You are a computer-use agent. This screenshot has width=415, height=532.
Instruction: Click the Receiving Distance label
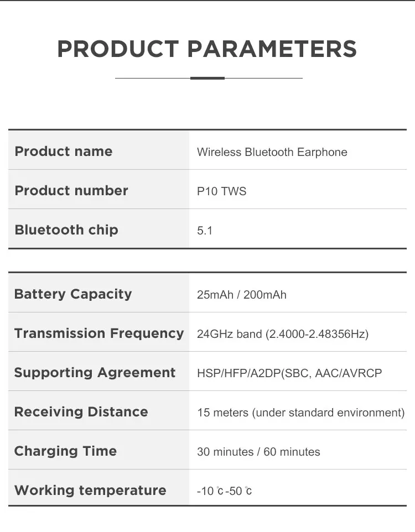click(x=81, y=412)
